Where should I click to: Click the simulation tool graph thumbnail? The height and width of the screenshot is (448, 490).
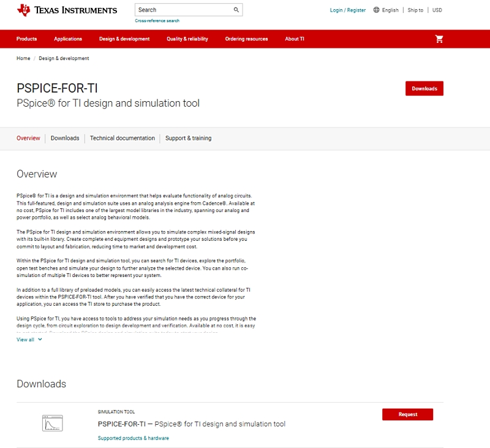[x=53, y=423]
